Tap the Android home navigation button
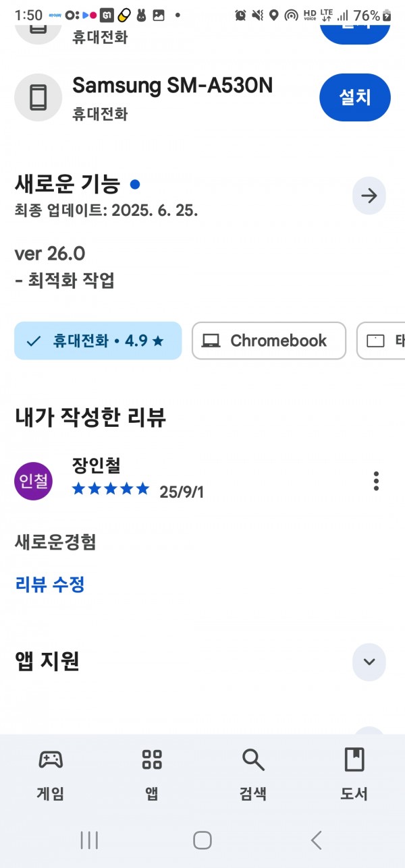The width and height of the screenshot is (405, 868). point(202,840)
